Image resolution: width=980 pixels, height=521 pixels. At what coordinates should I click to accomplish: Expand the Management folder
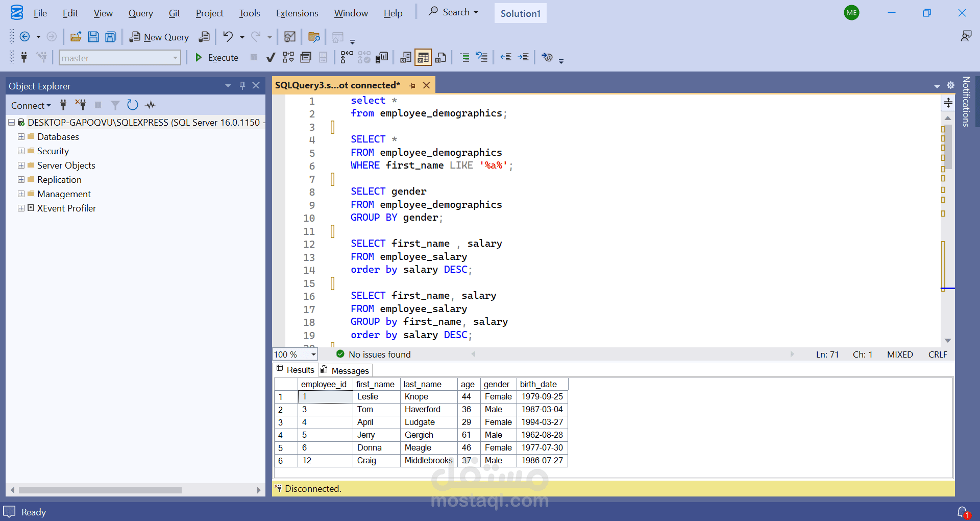21,194
